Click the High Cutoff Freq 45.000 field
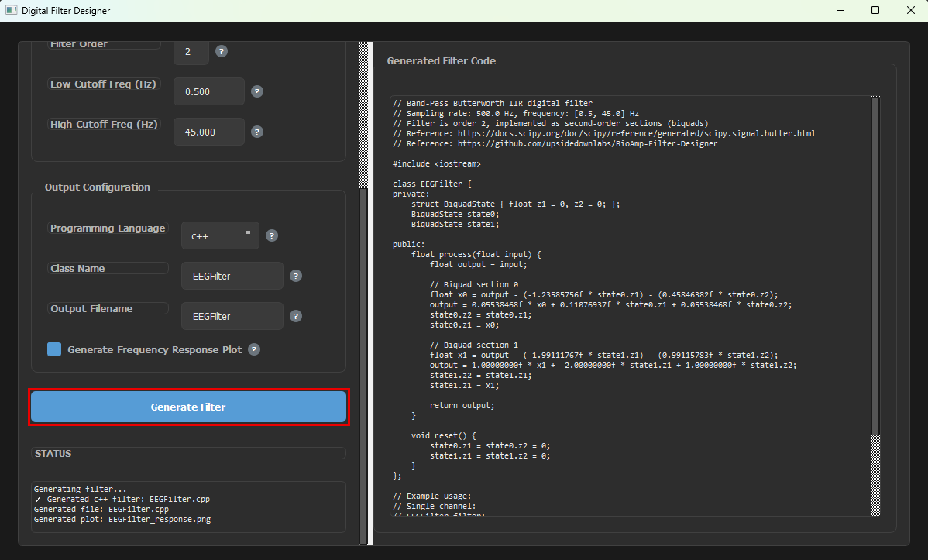928x560 pixels. pyautogui.click(x=209, y=132)
